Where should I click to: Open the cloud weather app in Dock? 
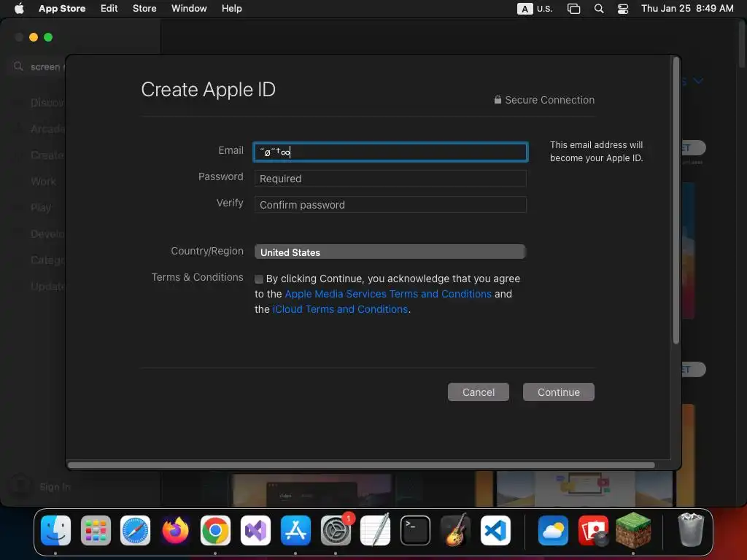553,530
